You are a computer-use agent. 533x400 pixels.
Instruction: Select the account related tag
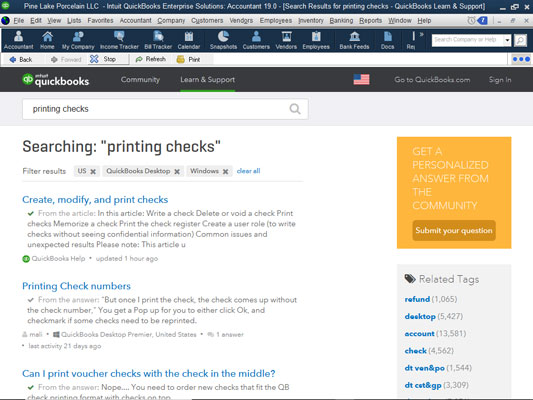pyautogui.click(x=419, y=333)
